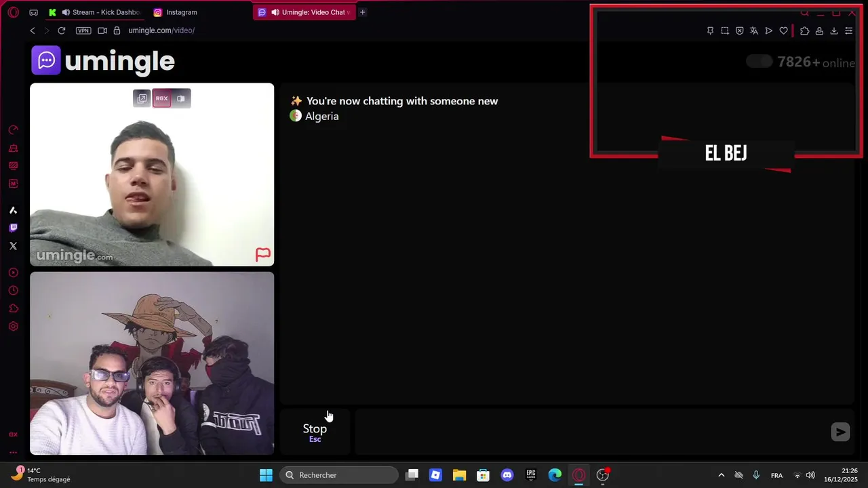Open the Opera GX main menu logo
The width and height of the screenshot is (868, 488).
[x=13, y=12]
